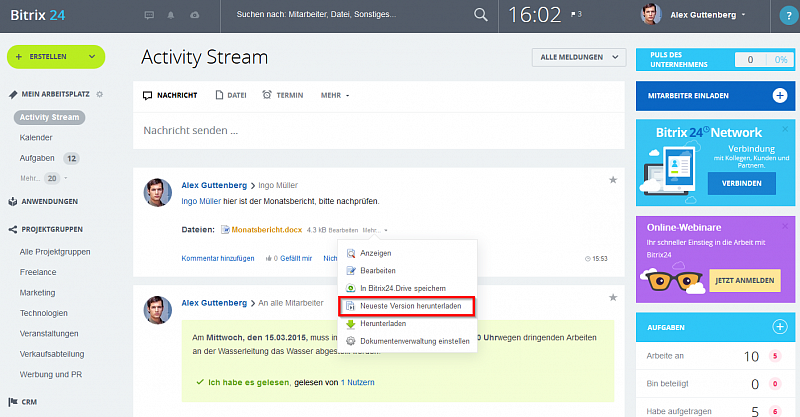Expand the Projektgruppen section
Screen dimensions: 800x417
point(52,230)
